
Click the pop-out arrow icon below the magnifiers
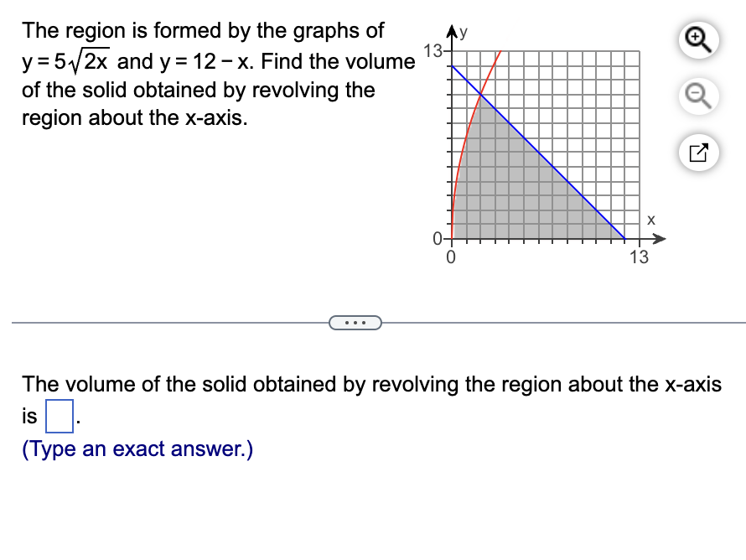coord(697,153)
